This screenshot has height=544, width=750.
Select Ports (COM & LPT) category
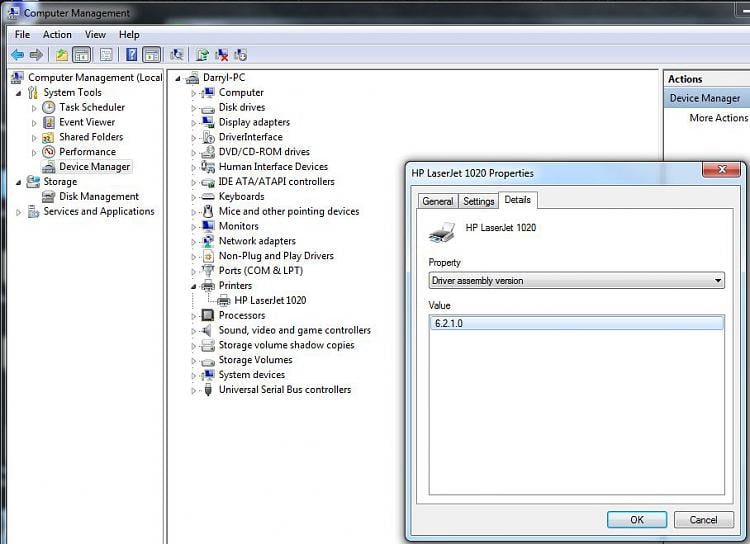261,270
